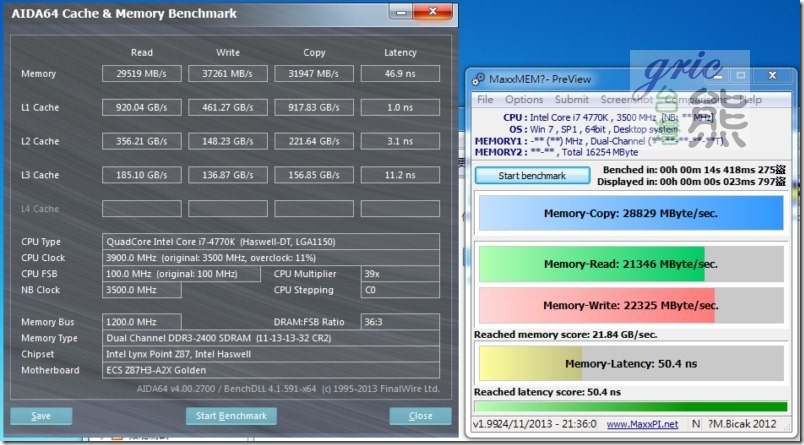Image resolution: width=804 pixels, height=445 pixels.
Task: Select L2 Cache Write 148.23 GB/s
Action: (228, 141)
